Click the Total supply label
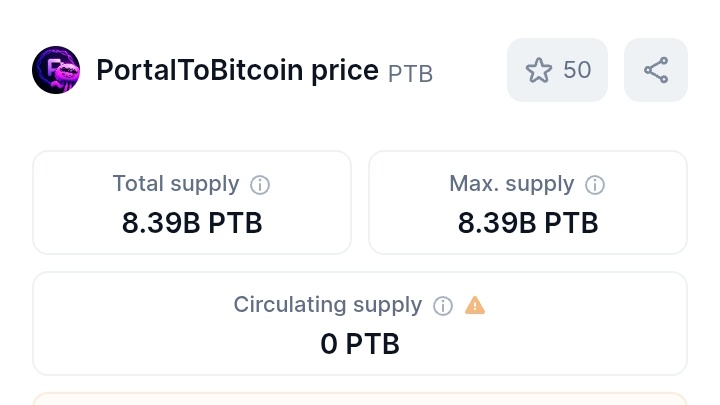This screenshot has width=720, height=405. (176, 184)
